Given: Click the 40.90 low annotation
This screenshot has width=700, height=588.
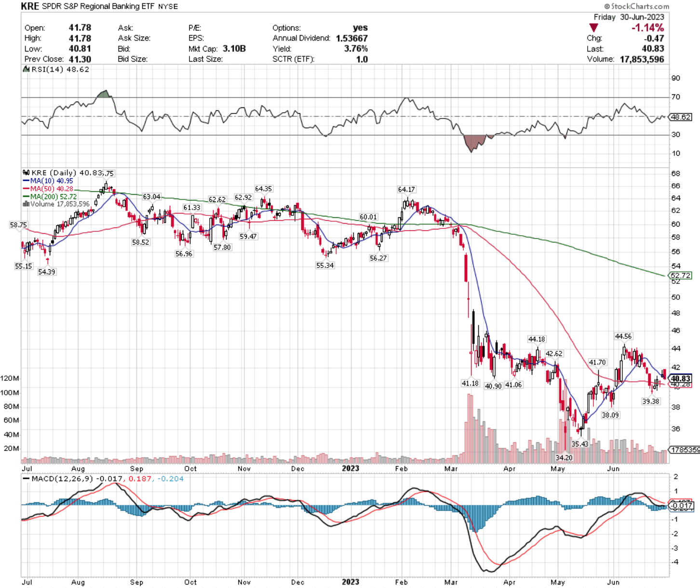Looking at the screenshot, I should [x=493, y=386].
